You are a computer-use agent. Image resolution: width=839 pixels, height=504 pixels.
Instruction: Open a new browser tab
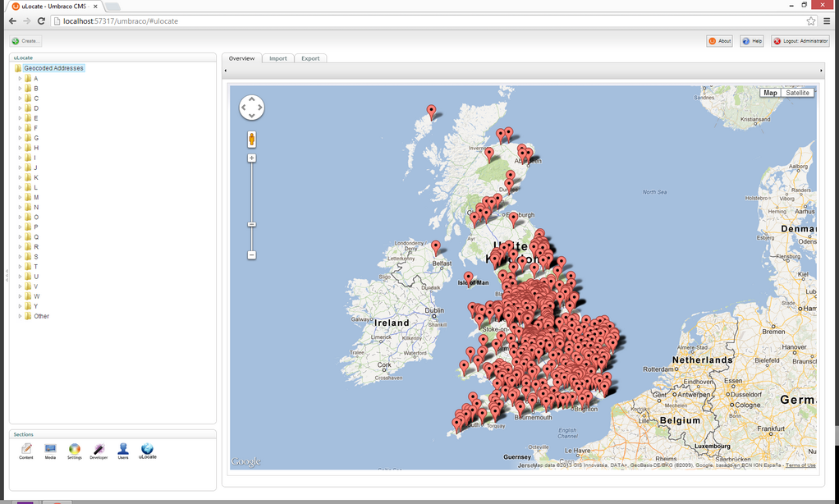tap(112, 7)
